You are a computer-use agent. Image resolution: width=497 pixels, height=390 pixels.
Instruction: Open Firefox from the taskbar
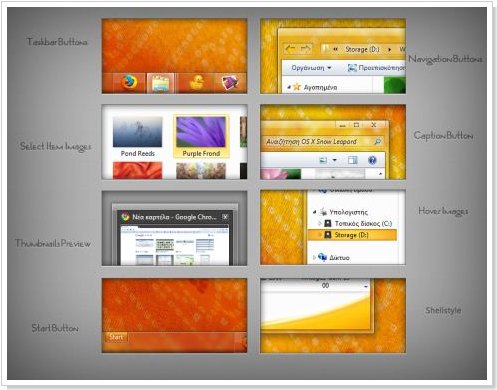(129, 82)
